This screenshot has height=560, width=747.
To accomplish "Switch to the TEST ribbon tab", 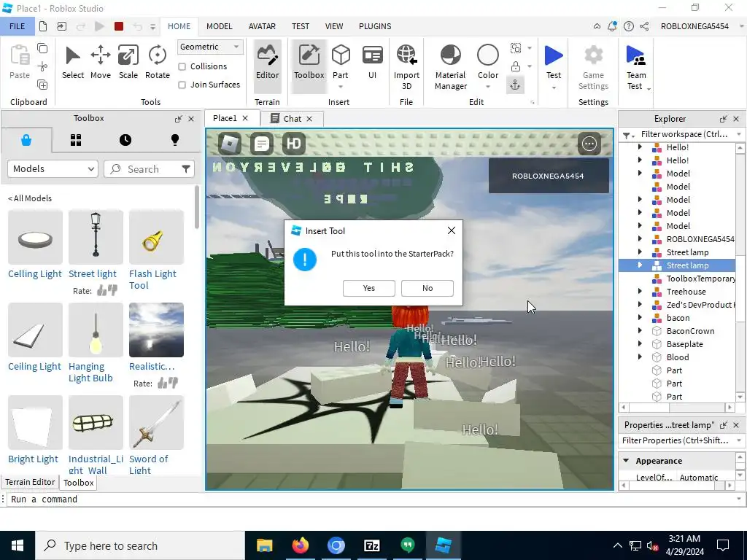I will 300,26.
